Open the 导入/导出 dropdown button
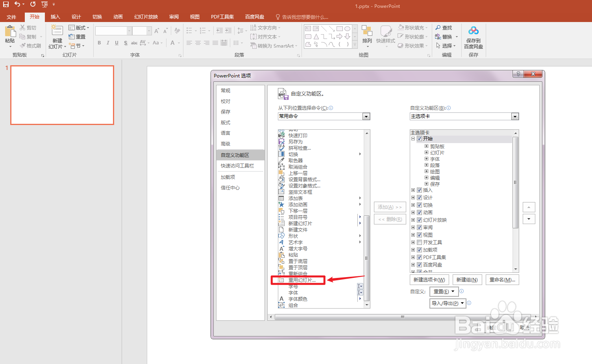This screenshot has height=364, width=592. (448, 303)
